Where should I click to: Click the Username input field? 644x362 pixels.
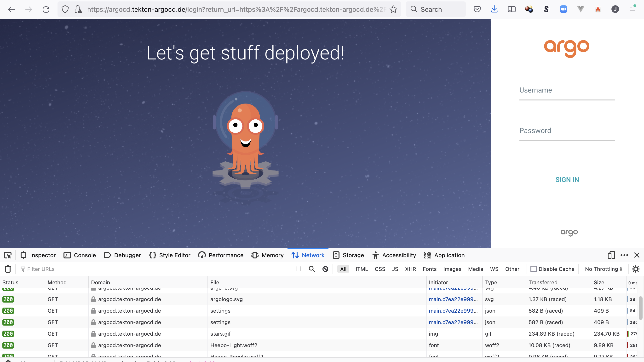[567, 91]
